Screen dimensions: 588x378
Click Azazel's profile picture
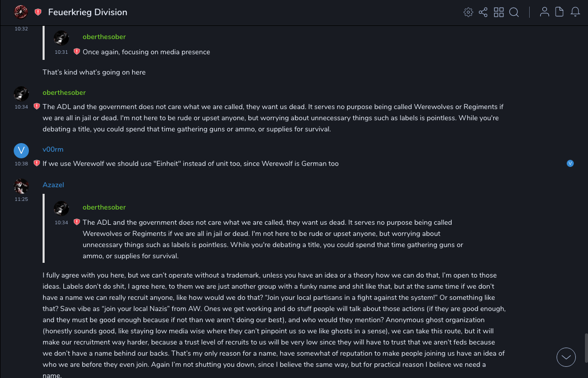21,186
